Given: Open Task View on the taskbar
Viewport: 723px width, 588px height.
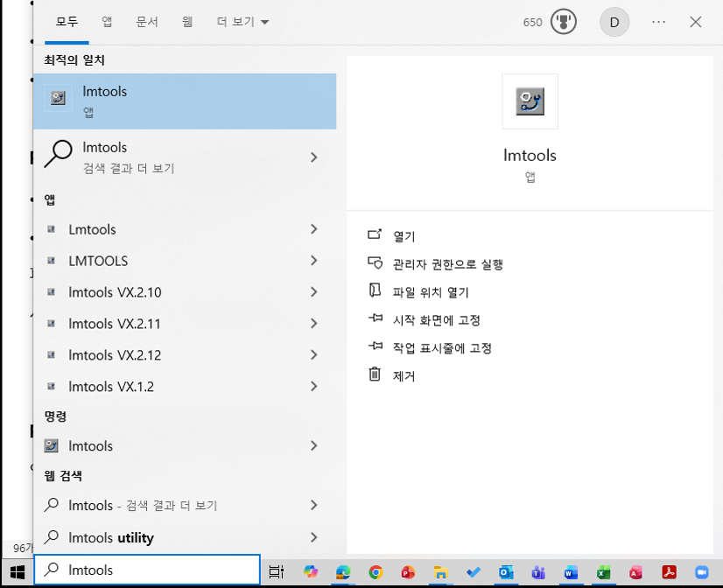Looking at the screenshot, I should 277,572.
